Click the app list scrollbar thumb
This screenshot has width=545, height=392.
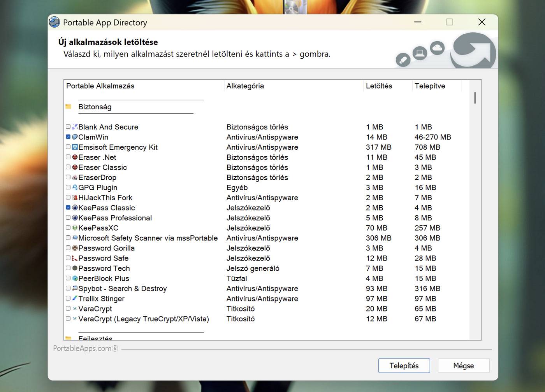[475, 98]
